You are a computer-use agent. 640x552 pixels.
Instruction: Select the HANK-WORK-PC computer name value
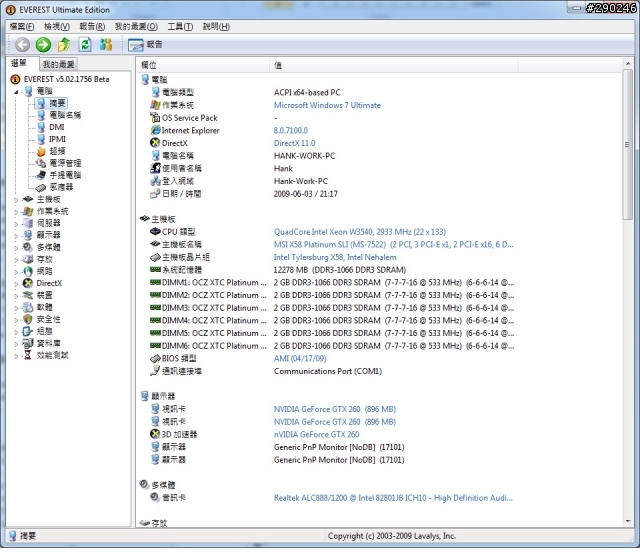[304, 156]
